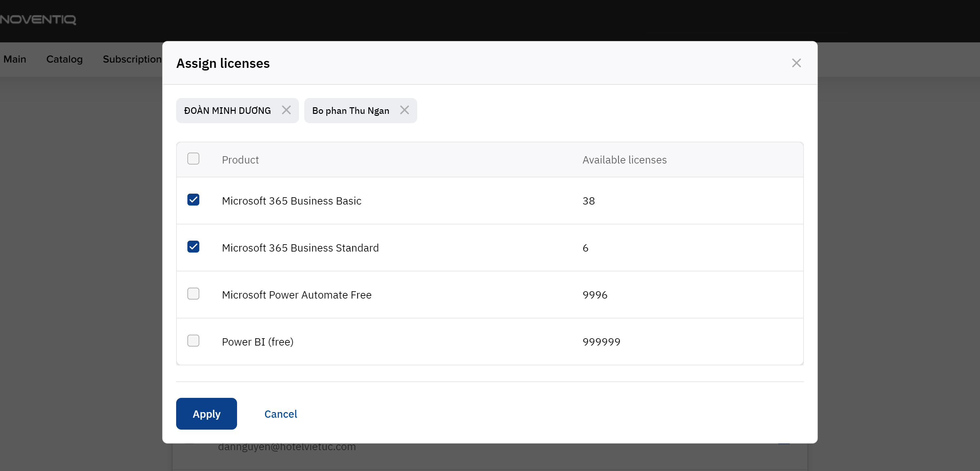This screenshot has width=980, height=471.
Task: Open the Main menu tab
Action: [15, 59]
